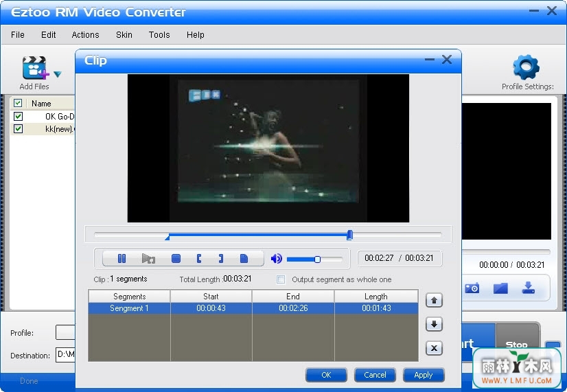
Task: Open the Add Files dropdown arrow
Action: point(58,74)
